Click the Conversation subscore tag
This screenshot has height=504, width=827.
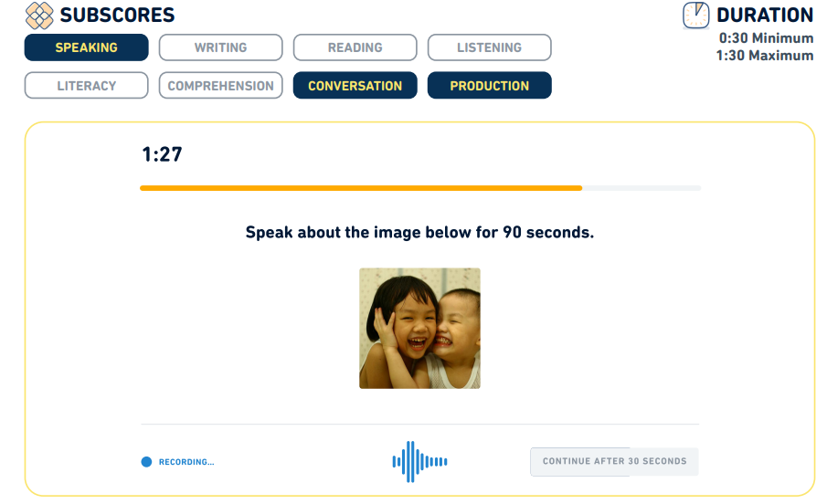(x=355, y=86)
